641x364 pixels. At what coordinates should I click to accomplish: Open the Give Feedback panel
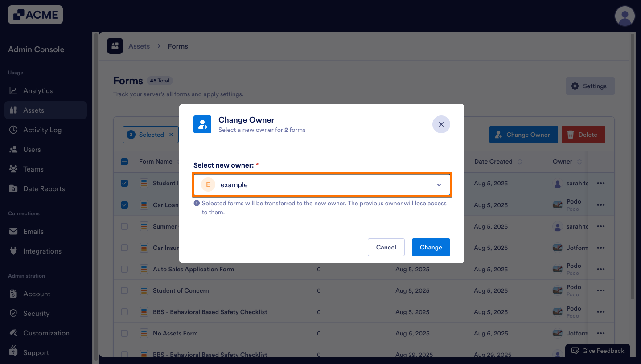597,351
